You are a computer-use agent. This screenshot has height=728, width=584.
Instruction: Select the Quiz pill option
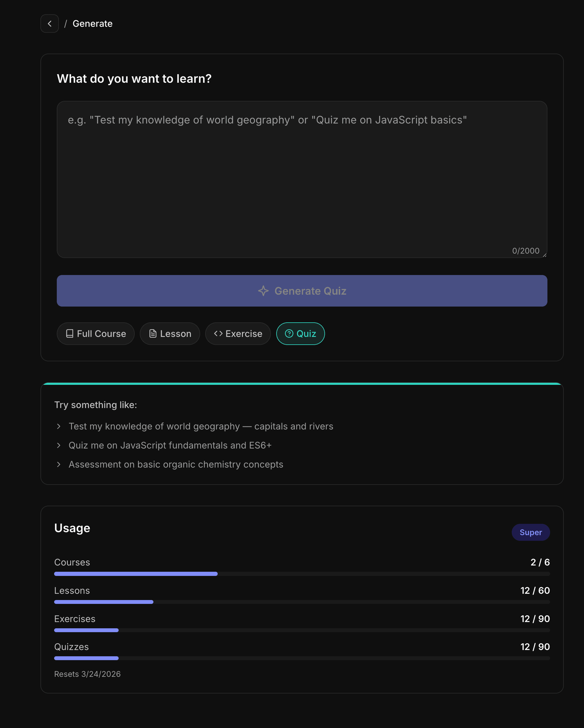pyautogui.click(x=301, y=334)
